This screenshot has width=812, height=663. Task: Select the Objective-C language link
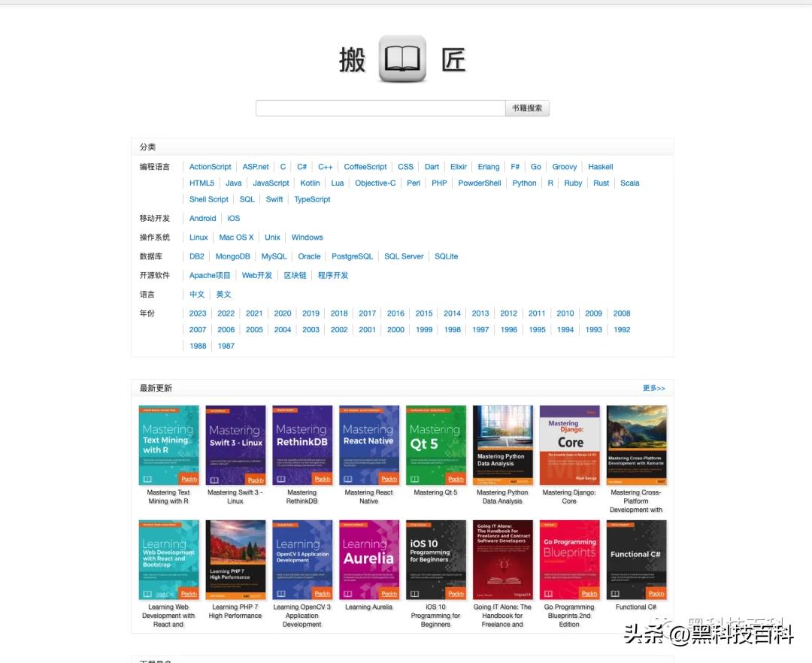coord(375,183)
